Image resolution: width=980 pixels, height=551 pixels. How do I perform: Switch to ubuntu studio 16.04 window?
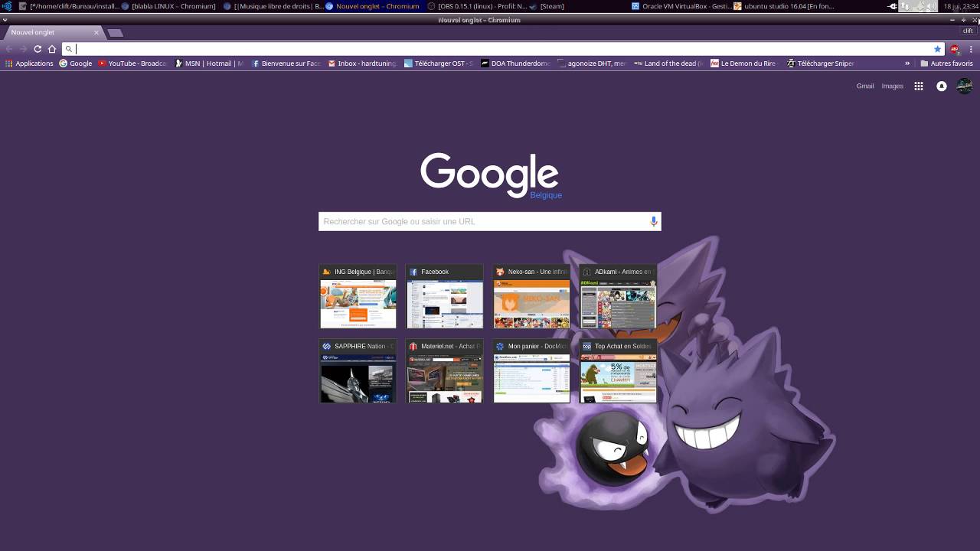(x=783, y=6)
